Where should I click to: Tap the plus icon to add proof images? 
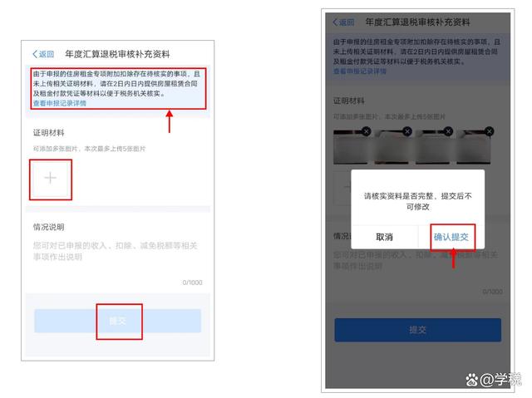[51, 178]
